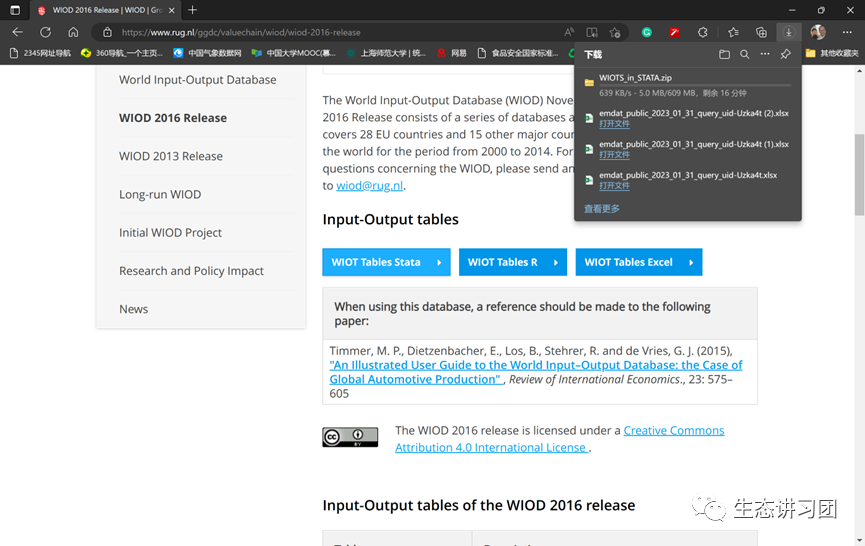
Task: Open the extensions puzzle icon
Action: (702, 33)
